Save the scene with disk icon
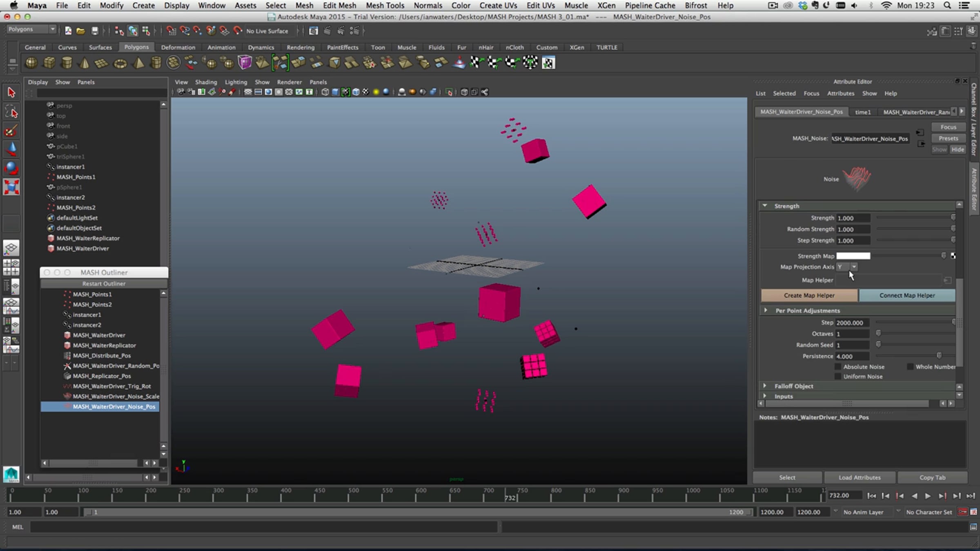 [95, 31]
